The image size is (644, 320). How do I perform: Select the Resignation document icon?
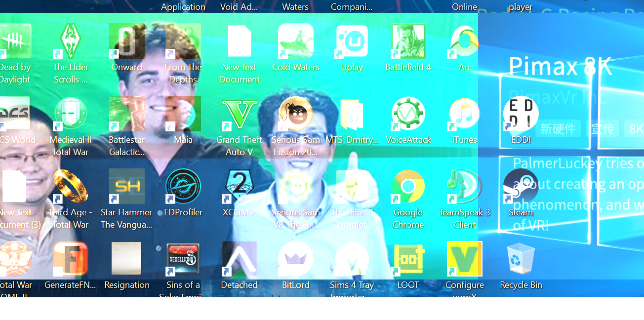pos(127,259)
